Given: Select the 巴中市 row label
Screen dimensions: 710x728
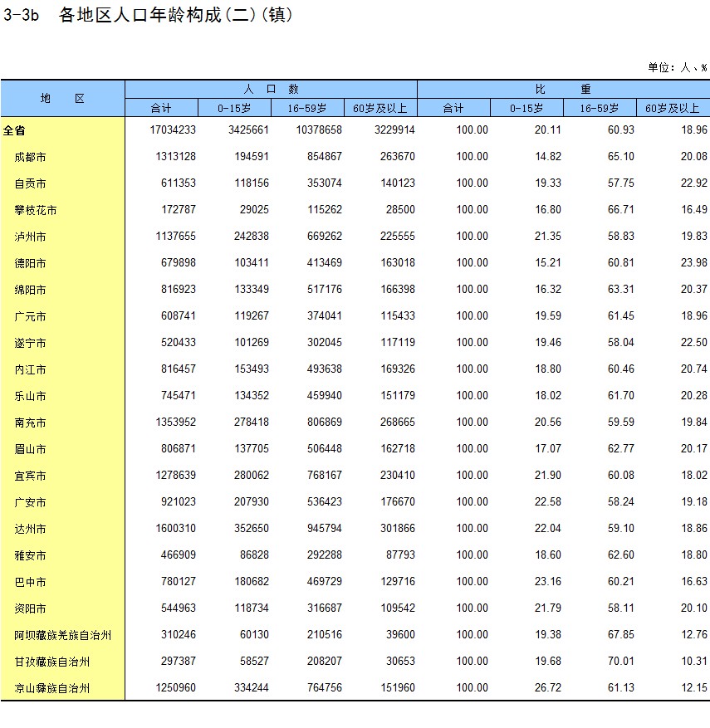Looking at the screenshot, I should 30,582.
